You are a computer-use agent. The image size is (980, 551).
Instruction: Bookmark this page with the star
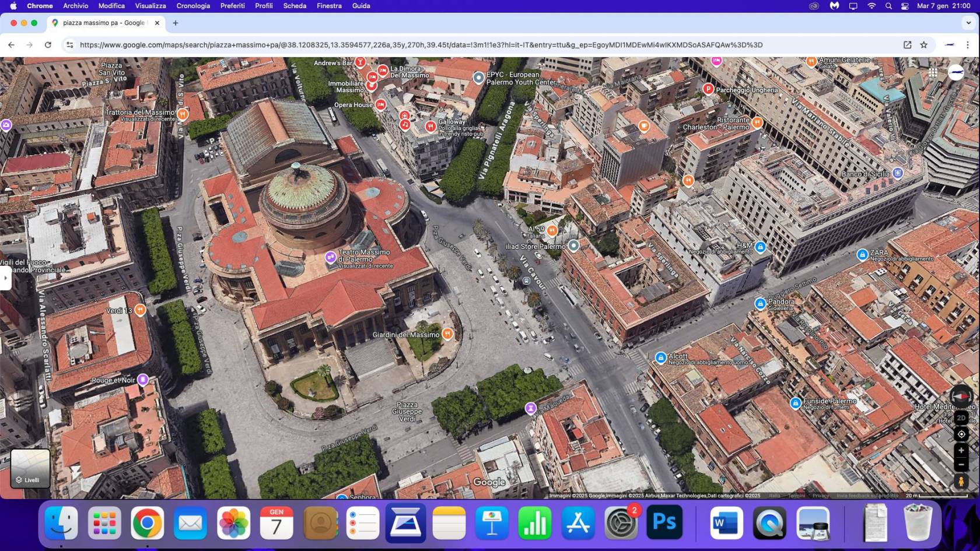click(923, 45)
